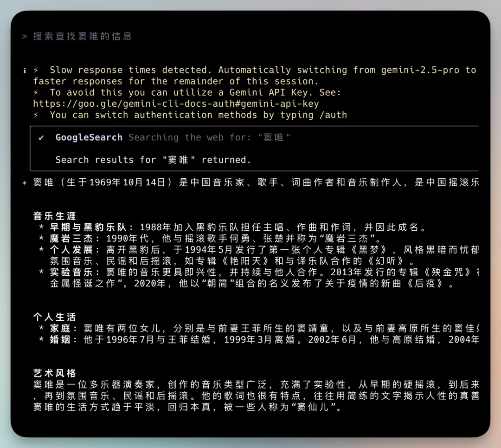Screen dimensions: 501x448
Task: Click the 婚姻 bullet label
Action: click(x=60, y=339)
